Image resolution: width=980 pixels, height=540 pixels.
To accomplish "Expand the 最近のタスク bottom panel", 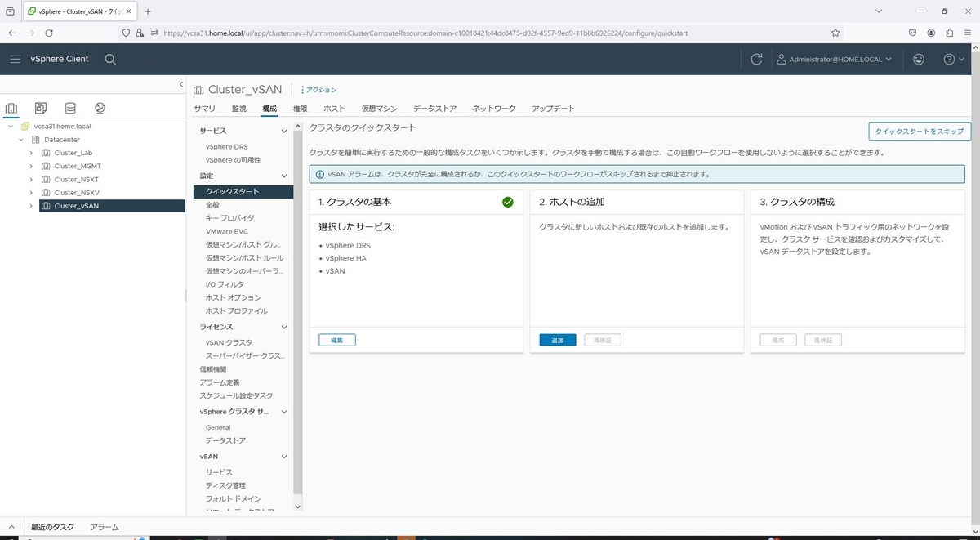I will (11, 528).
